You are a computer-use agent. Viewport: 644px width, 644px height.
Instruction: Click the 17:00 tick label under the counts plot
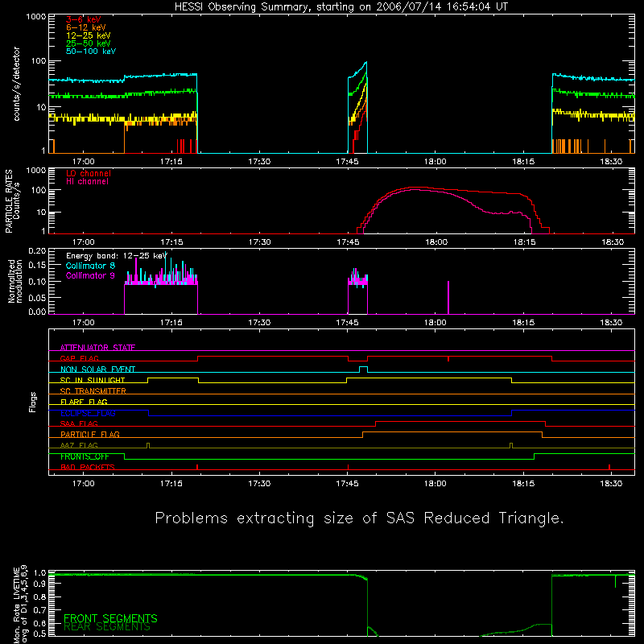[x=84, y=162]
